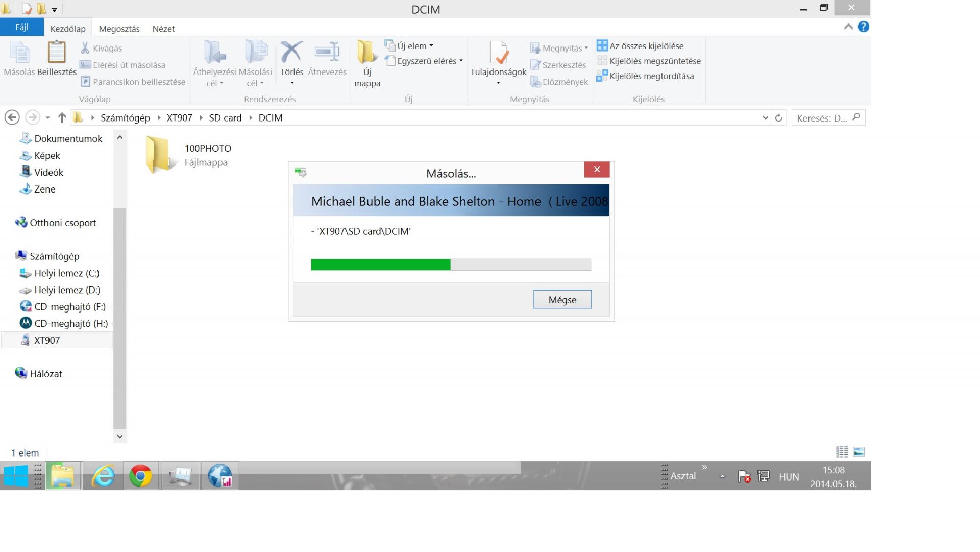The image size is (980, 552).
Task: Open recent locations dropdown arrow
Action: pos(47,118)
